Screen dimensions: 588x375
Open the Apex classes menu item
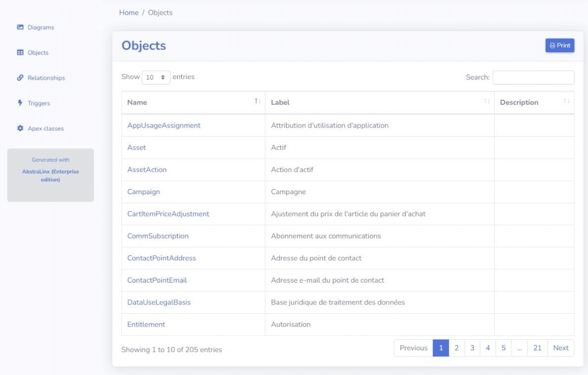[45, 128]
